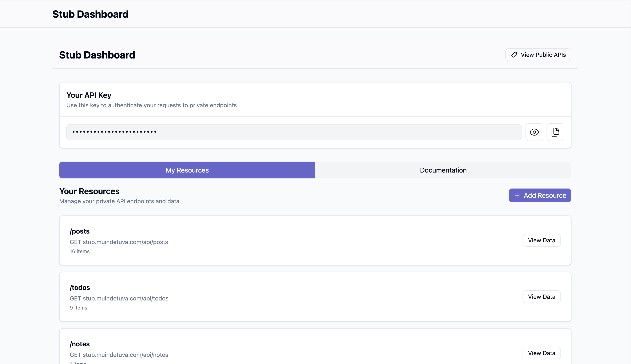Viewport: 631px width, 364px height.
Task: View Data for the /posts resource
Action: (x=541, y=240)
